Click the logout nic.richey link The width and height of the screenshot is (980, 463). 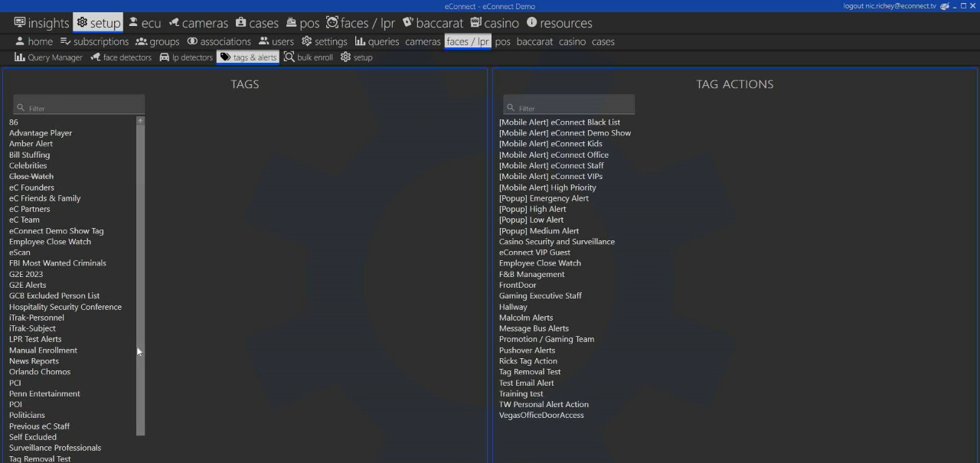890,6
